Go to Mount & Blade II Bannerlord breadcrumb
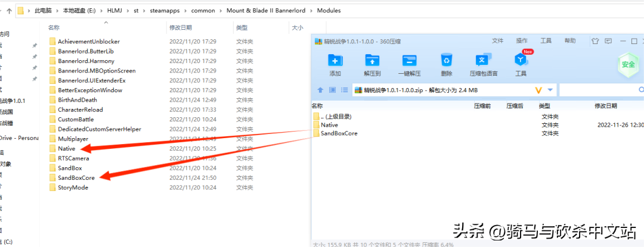This screenshot has height=247, width=644. [x=266, y=11]
